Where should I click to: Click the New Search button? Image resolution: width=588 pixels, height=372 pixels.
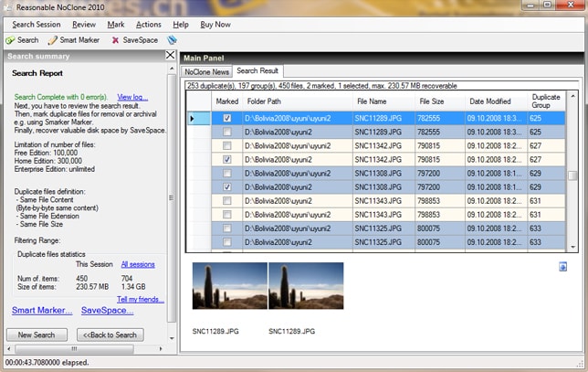click(x=37, y=335)
